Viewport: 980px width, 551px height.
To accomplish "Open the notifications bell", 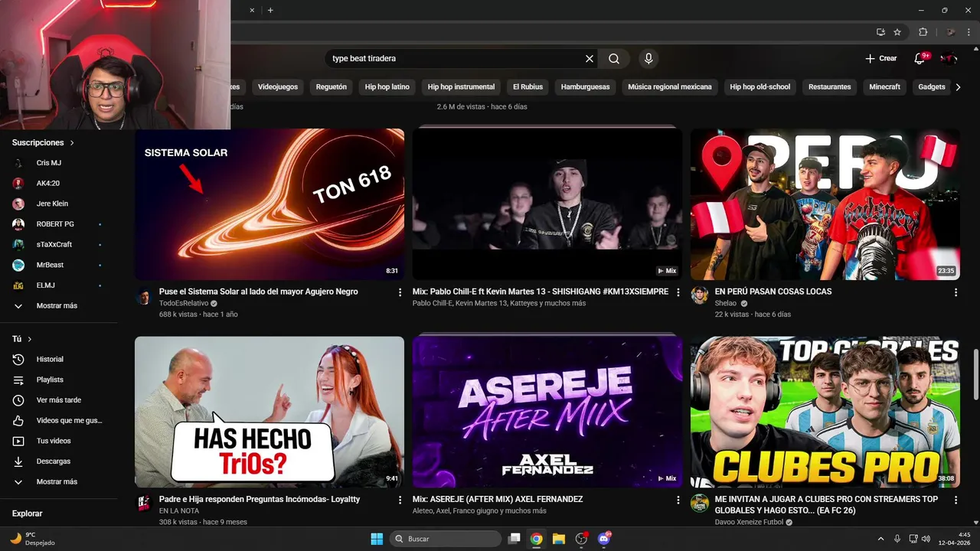I will [920, 59].
